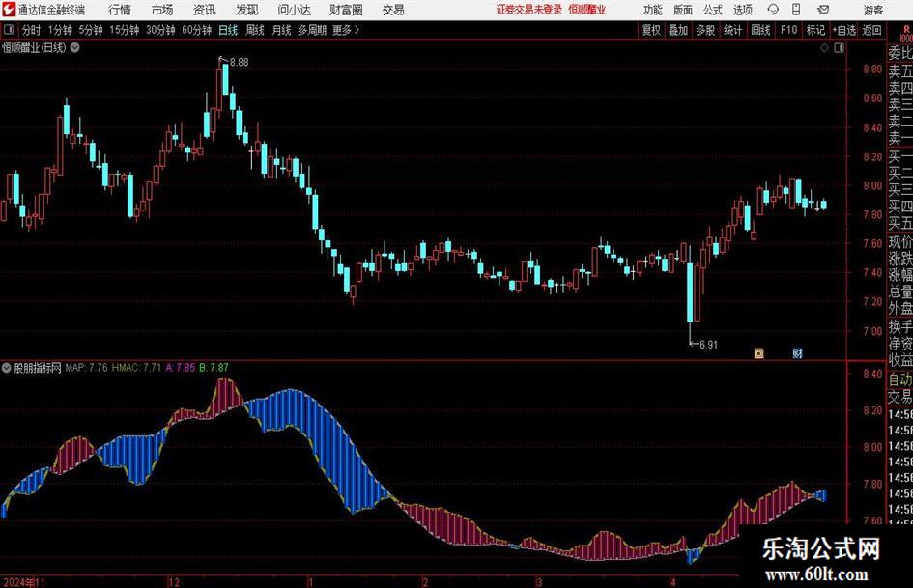The height and width of the screenshot is (588, 913).
Task: Switch to the 60分钟 period tab
Action: point(197,30)
